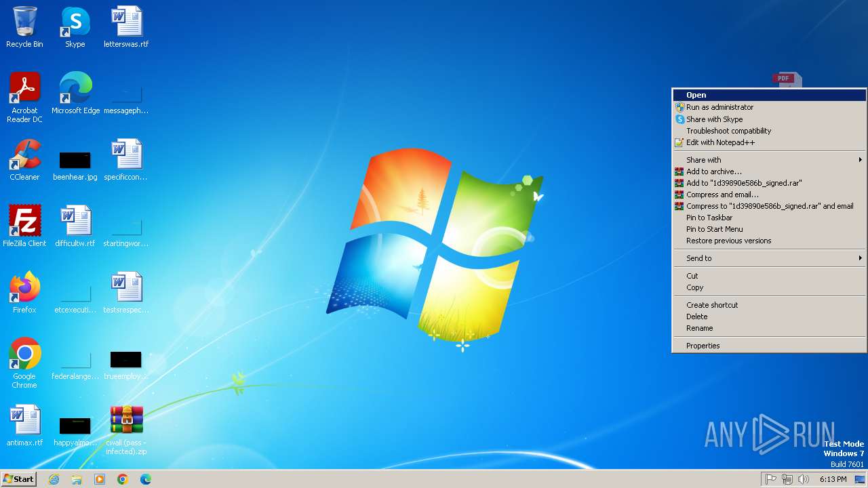
Task: Select Troubleshoot compatibility
Action: 769,131
